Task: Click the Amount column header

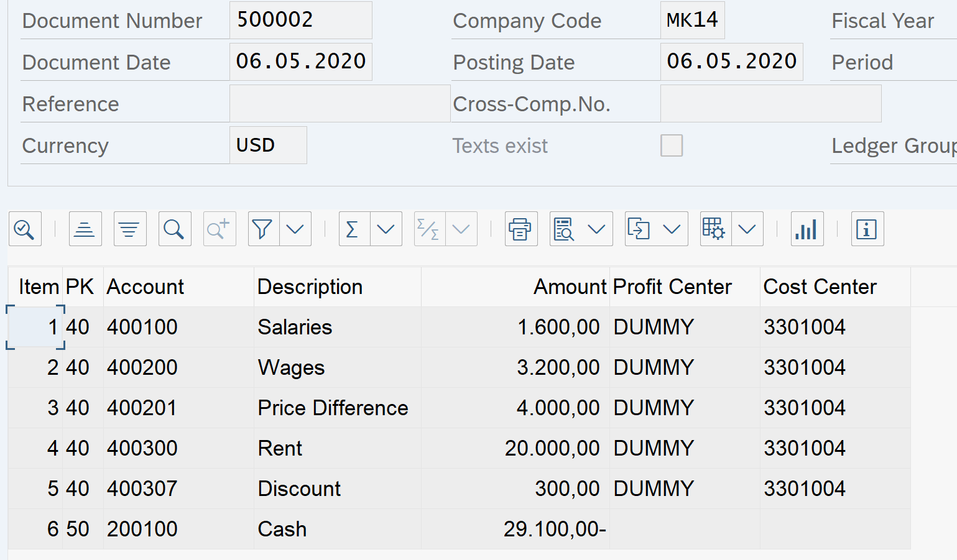Action: point(569,287)
